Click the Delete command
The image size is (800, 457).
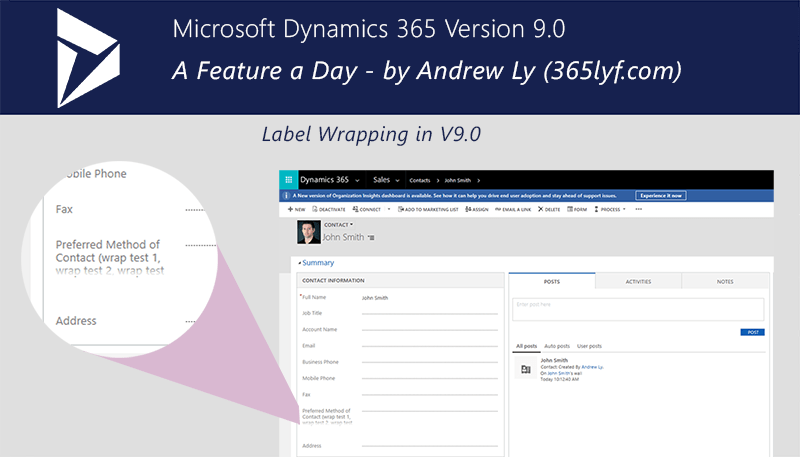pyautogui.click(x=549, y=209)
